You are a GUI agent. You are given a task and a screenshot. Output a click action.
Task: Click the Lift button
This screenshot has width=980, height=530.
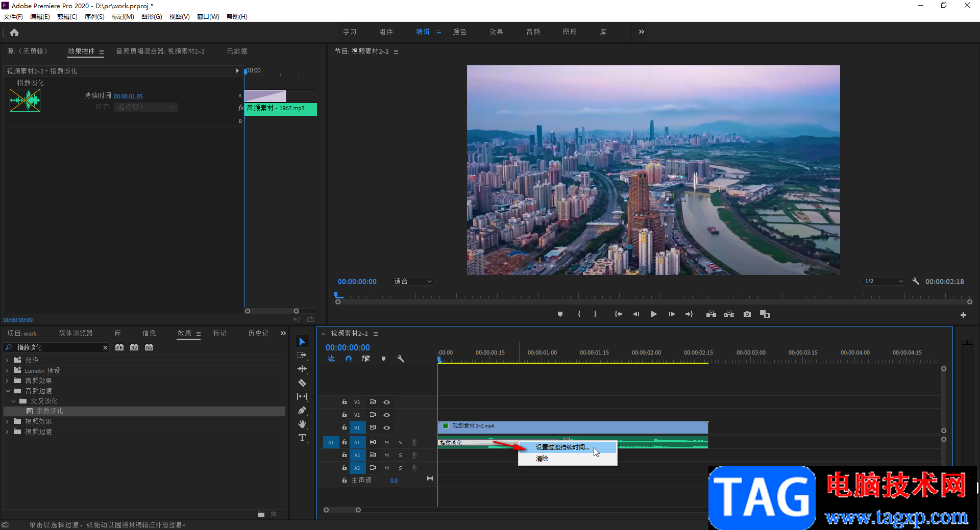point(711,314)
